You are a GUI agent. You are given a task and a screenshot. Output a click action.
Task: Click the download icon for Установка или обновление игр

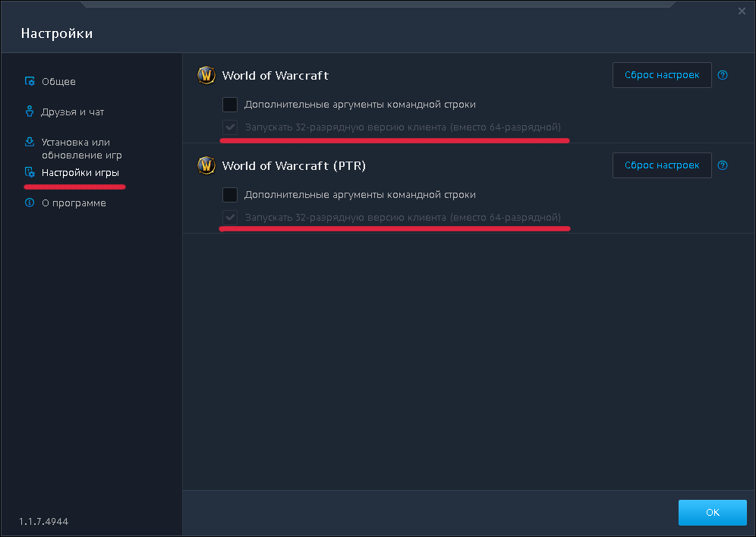(30, 142)
